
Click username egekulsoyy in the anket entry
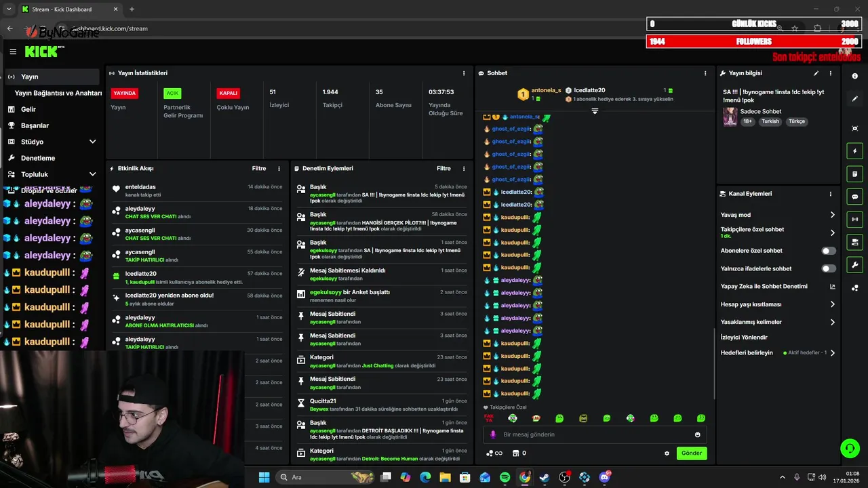click(x=325, y=292)
